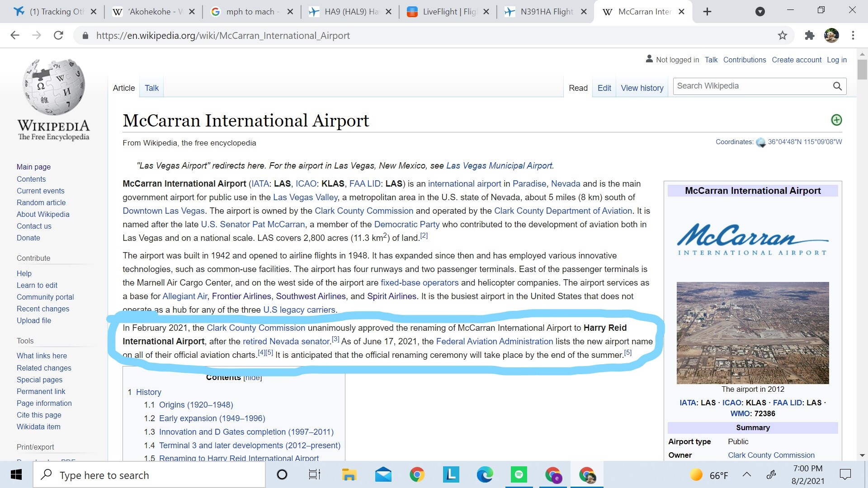
Task: Click the coordinates 36°04′48″N 115°09′08″W
Action: click(x=805, y=142)
